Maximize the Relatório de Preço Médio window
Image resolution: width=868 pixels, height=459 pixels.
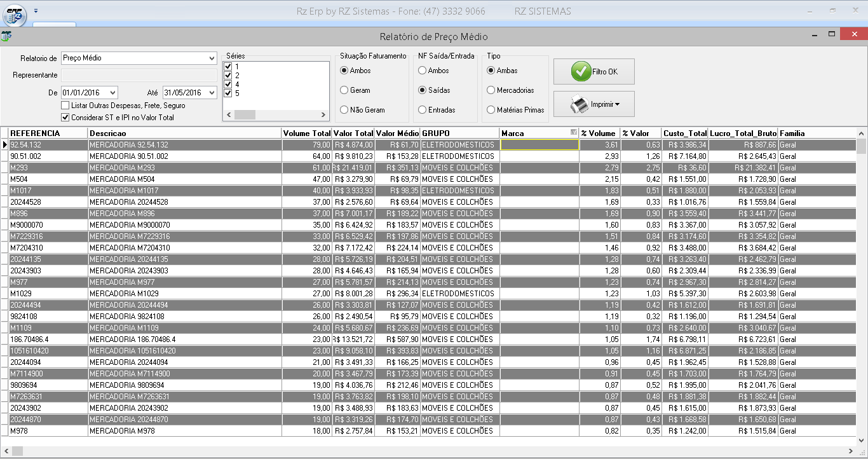831,34
